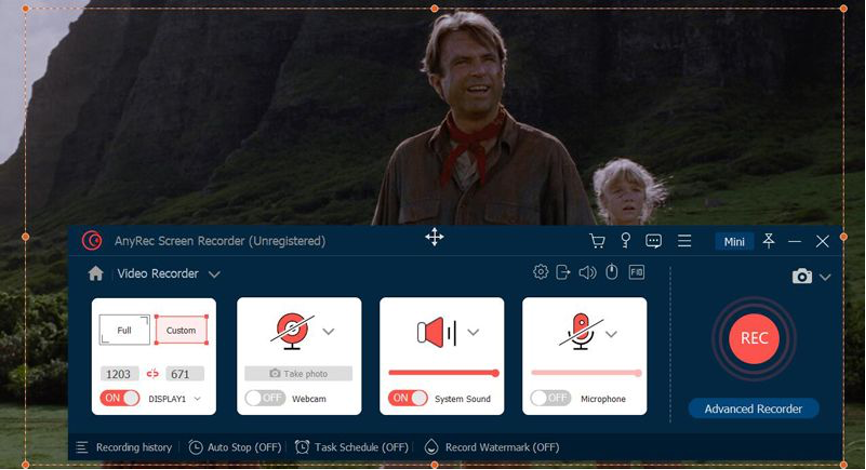This screenshot has width=866, height=470.
Task: Select Full screen recording area
Action: (124, 330)
